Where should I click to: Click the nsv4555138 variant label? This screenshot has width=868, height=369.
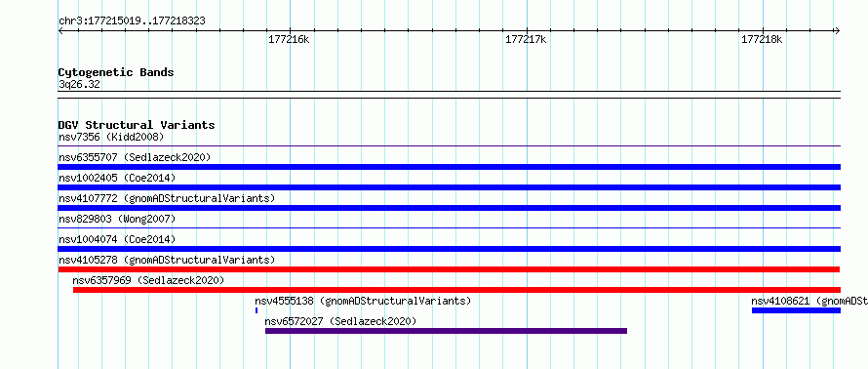point(363,301)
